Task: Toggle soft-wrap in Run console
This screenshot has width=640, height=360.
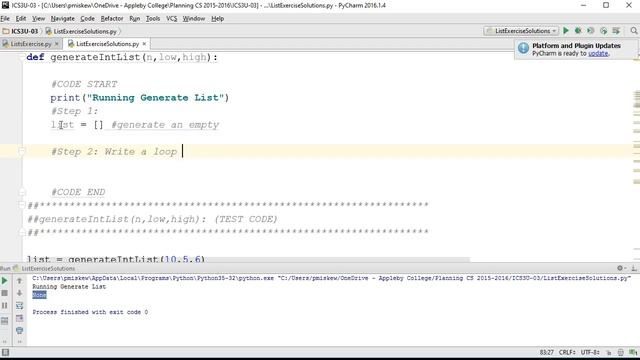Action: tap(19, 305)
